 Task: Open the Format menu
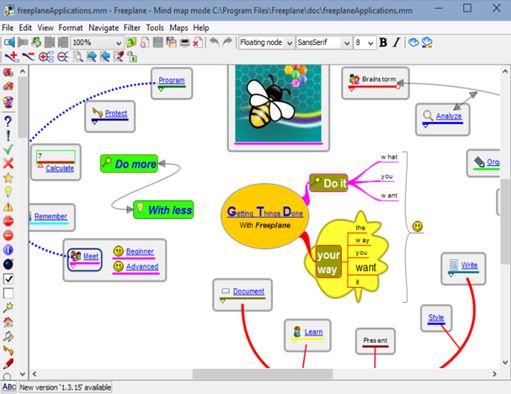(71, 28)
